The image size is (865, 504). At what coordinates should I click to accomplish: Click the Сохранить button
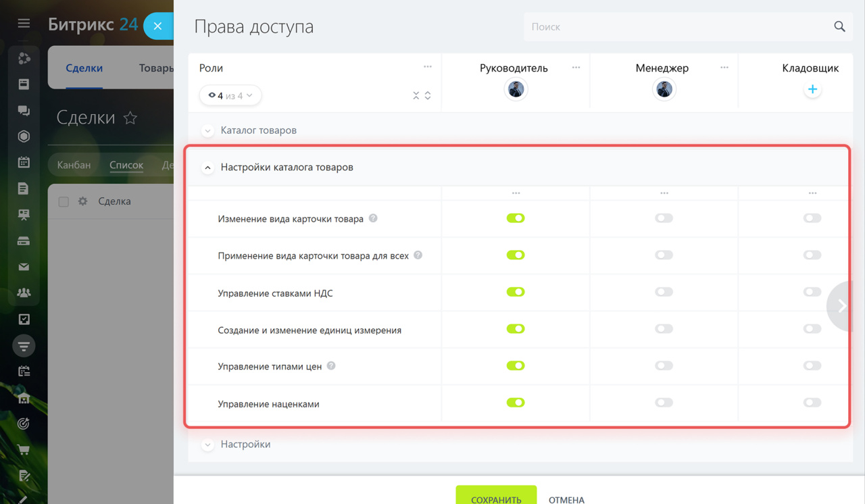(496, 496)
